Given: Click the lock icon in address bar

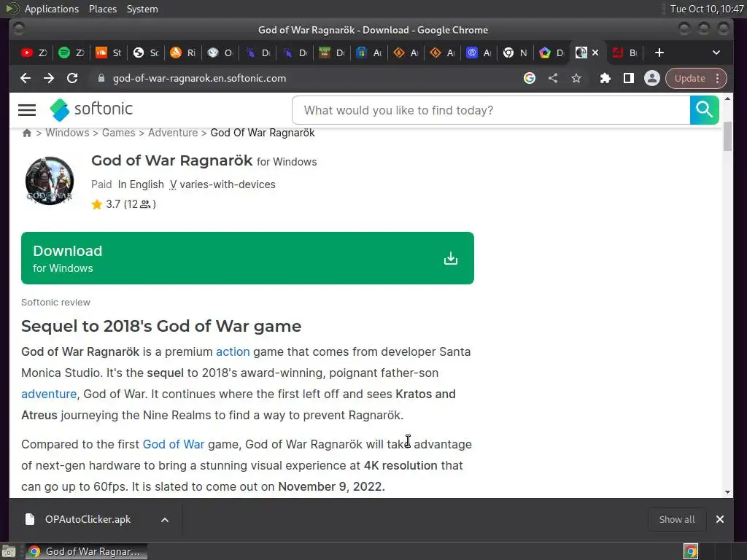Looking at the screenshot, I should click(101, 78).
